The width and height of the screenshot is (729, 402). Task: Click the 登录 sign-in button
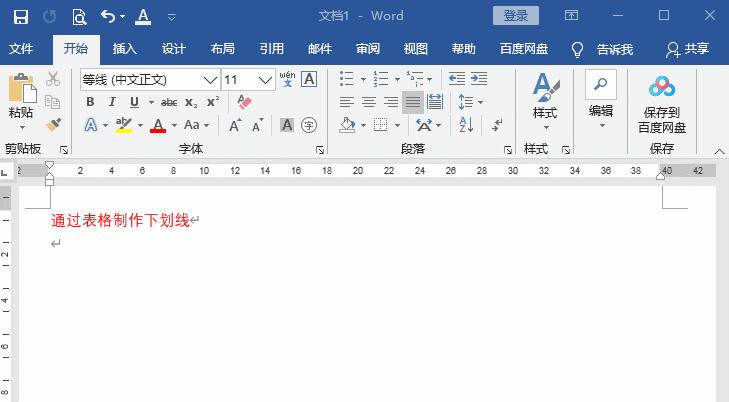click(516, 16)
